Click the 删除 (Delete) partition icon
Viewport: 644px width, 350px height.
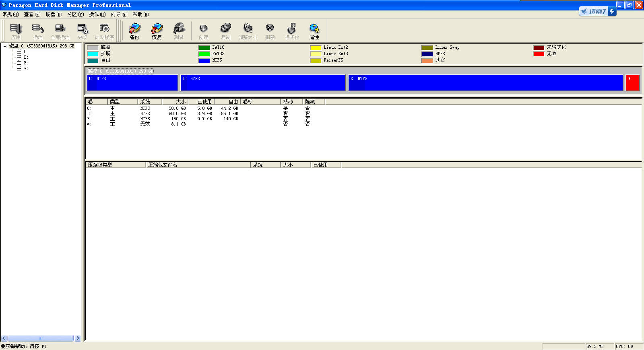270,31
